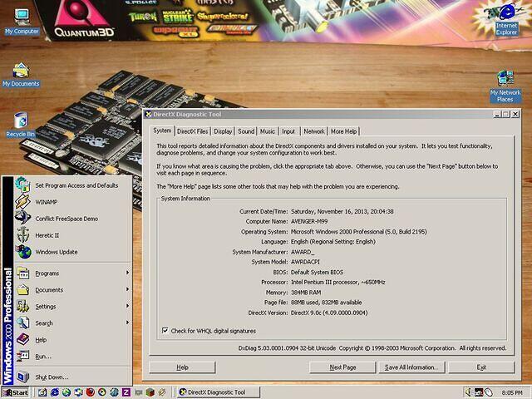The height and width of the screenshot is (399, 532).
Task: Click the Internet Explorer desktop icon
Action: click(506, 20)
